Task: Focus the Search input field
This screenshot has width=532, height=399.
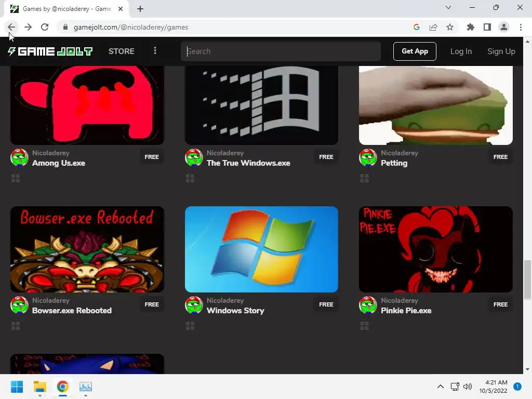Action: point(281,51)
